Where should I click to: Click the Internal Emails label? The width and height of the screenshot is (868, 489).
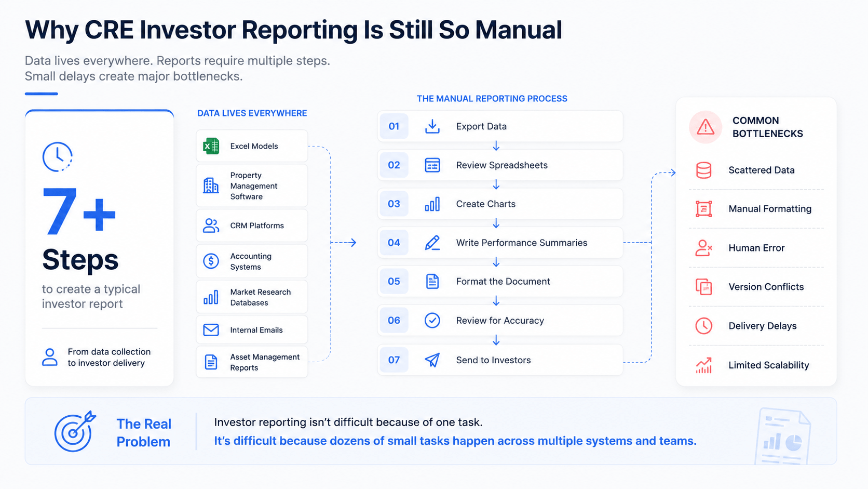(256, 330)
